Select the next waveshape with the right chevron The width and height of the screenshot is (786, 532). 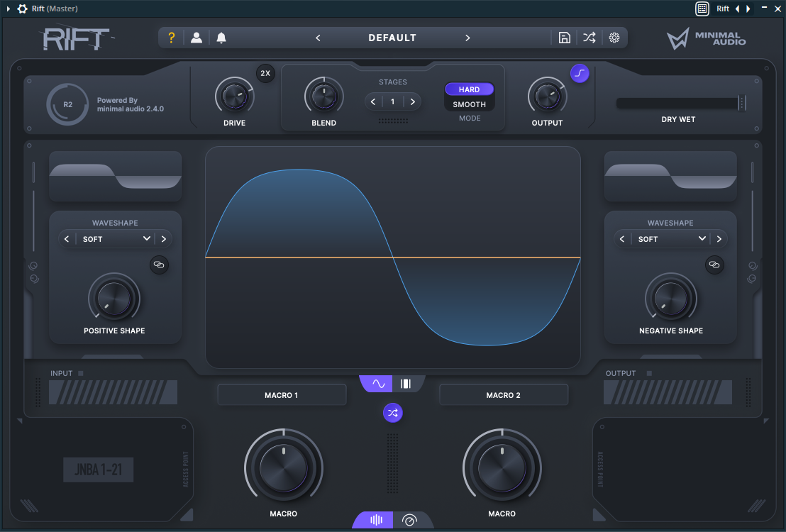[x=164, y=238]
